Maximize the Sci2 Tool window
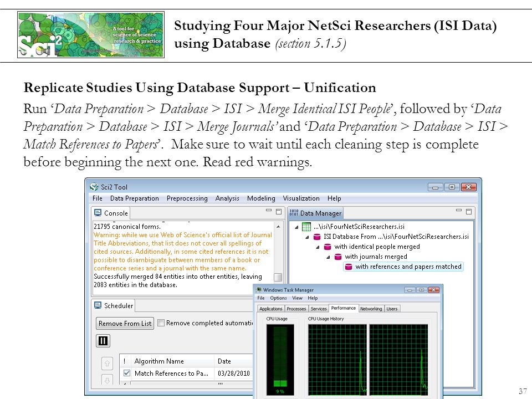 (452, 187)
